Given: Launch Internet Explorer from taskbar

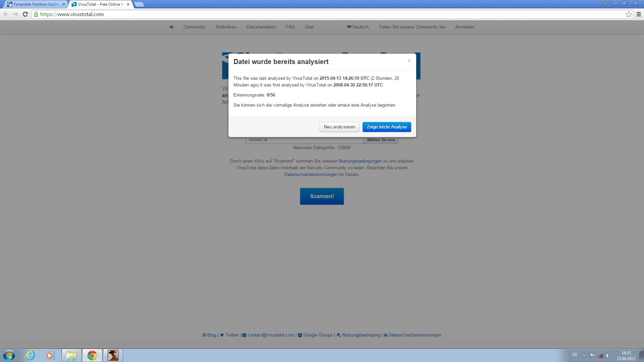Looking at the screenshot, I should tap(30, 355).
